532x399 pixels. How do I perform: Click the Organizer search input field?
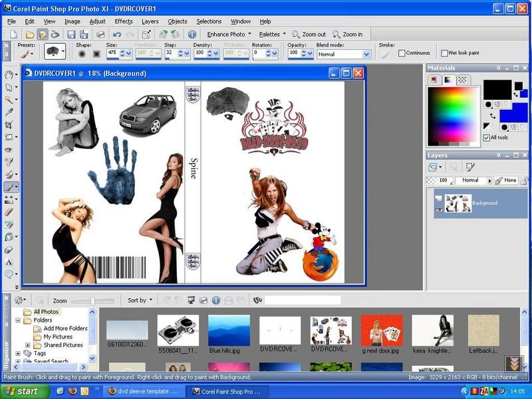[303, 300]
